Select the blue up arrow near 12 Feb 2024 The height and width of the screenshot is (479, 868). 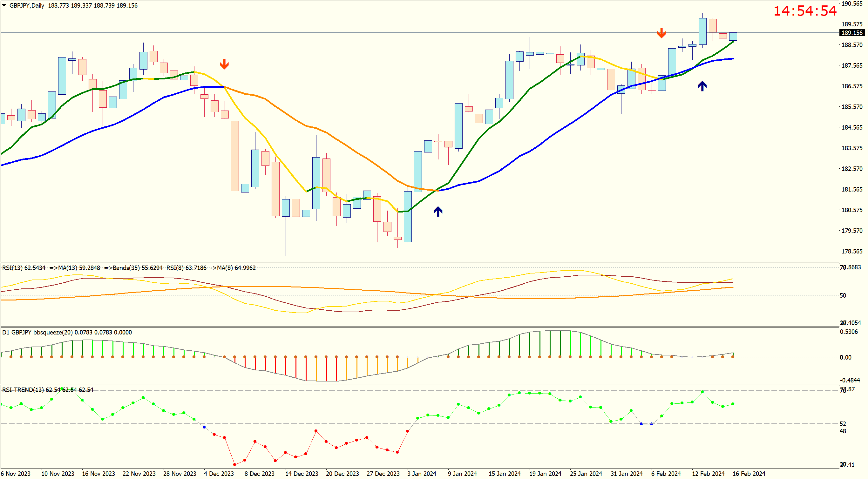coord(702,86)
